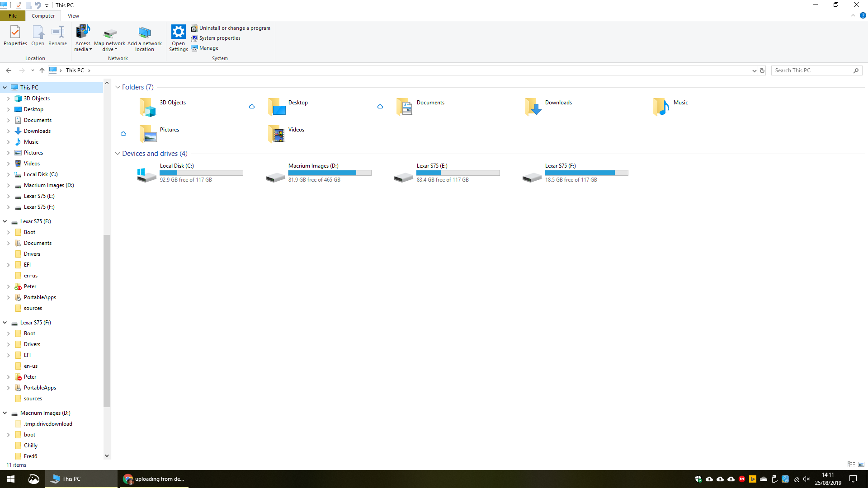Click Uninstall or change a program
This screenshot has width=868, height=488.
click(x=234, y=28)
